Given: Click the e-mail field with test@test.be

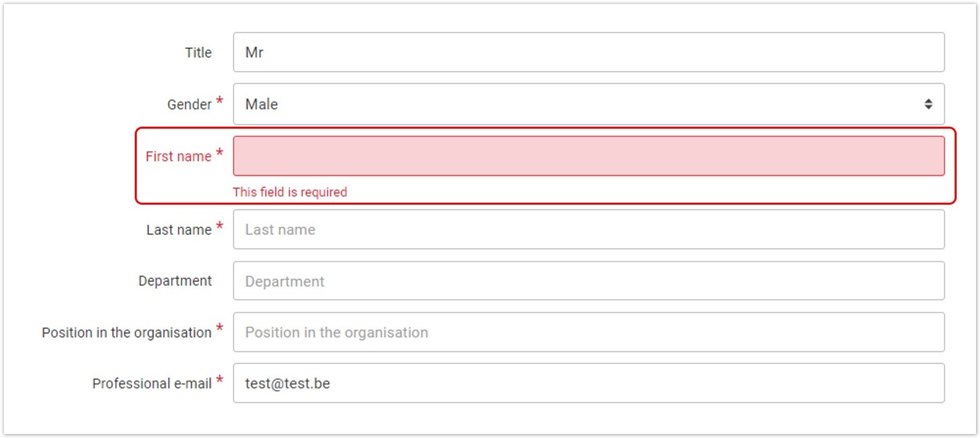Looking at the screenshot, I should click(588, 383).
